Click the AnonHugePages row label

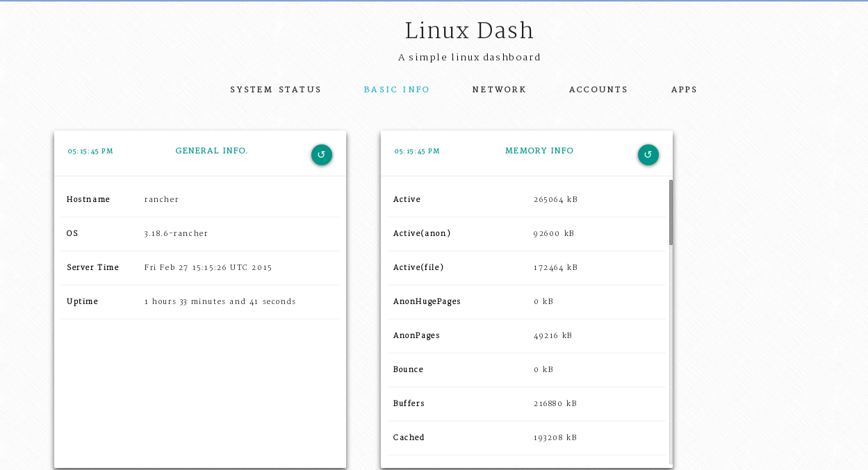[x=427, y=301]
